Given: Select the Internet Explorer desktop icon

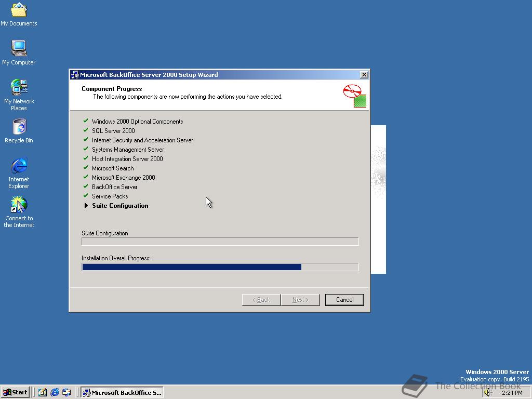Looking at the screenshot, I should (x=19, y=173).
